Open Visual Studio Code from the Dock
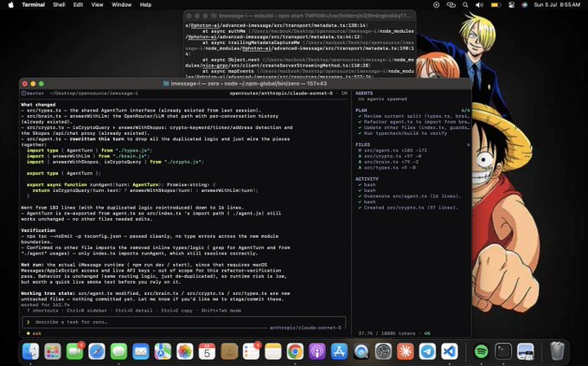588x366 pixels. click(x=450, y=351)
